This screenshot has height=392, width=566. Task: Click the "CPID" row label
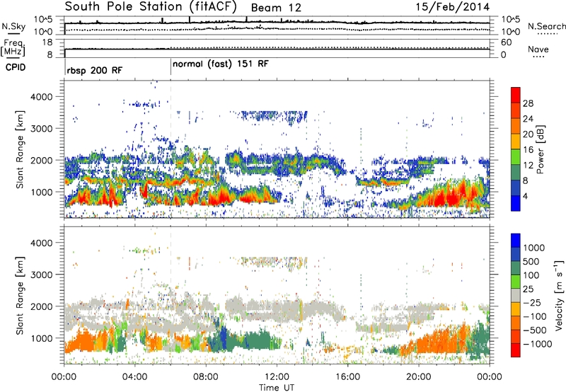point(16,67)
